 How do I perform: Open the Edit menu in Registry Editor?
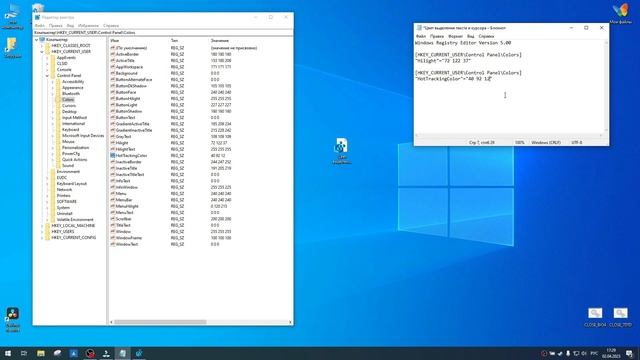pyautogui.click(x=55, y=25)
